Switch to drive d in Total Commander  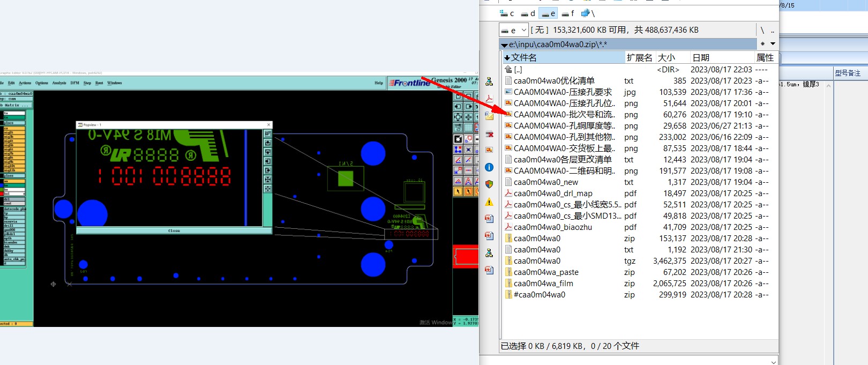click(x=528, y=13)
